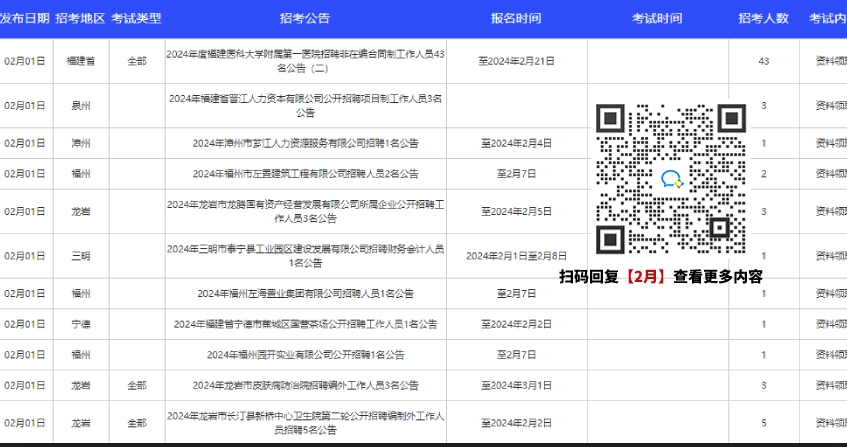Select the 三明 region cell
The width and height of the screenshot is (847, 447).
coord(81,256)
